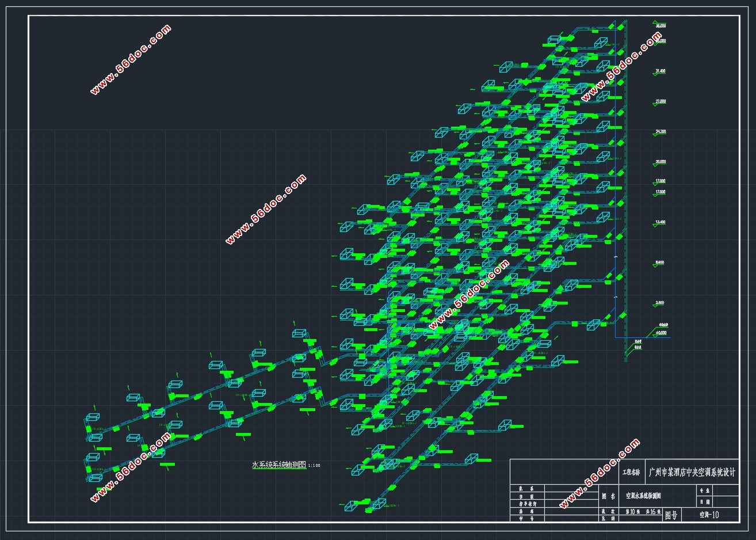Select the 1:100 scale text
The height and width of the screenshot is (540, 756).
(x=314, y=466)
